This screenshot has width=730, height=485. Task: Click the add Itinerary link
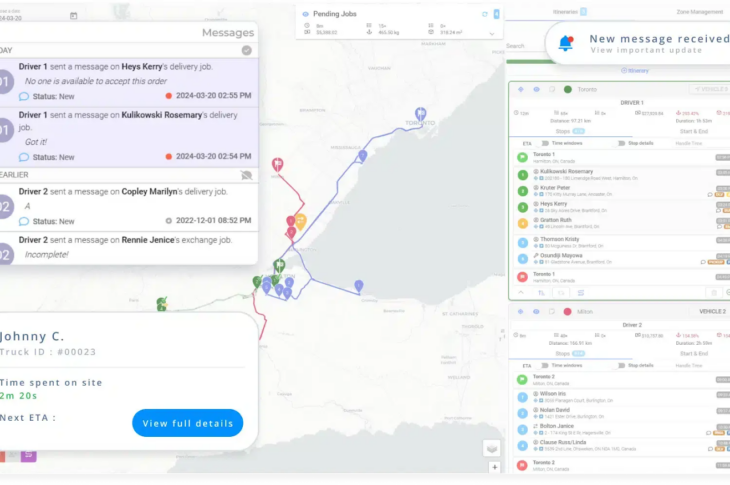point(634,70)
